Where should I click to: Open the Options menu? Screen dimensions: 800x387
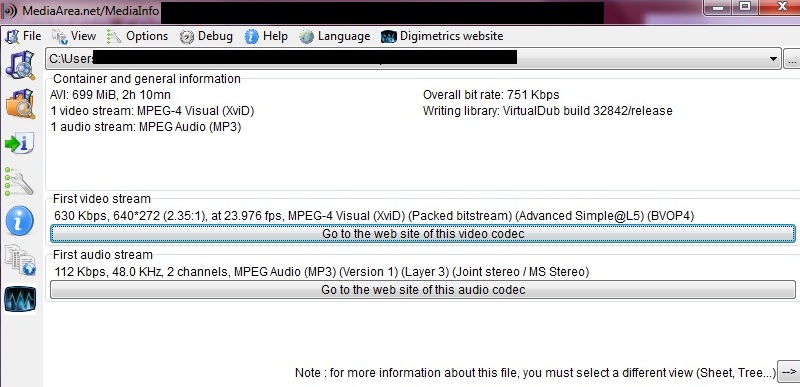pos(138,36)
